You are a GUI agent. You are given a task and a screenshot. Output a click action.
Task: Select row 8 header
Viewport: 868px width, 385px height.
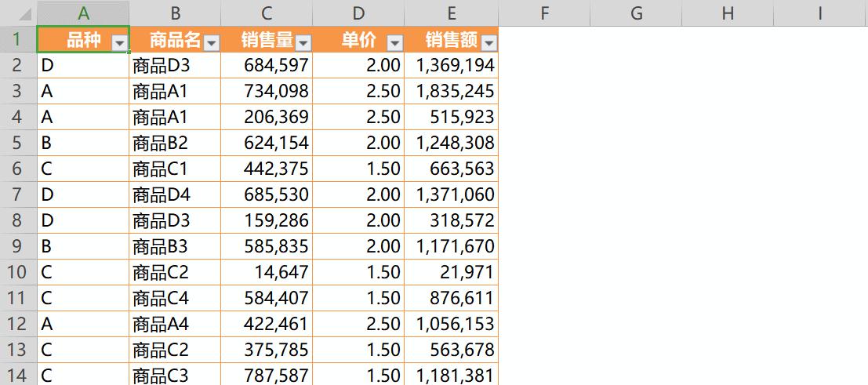tap(18, 220)
